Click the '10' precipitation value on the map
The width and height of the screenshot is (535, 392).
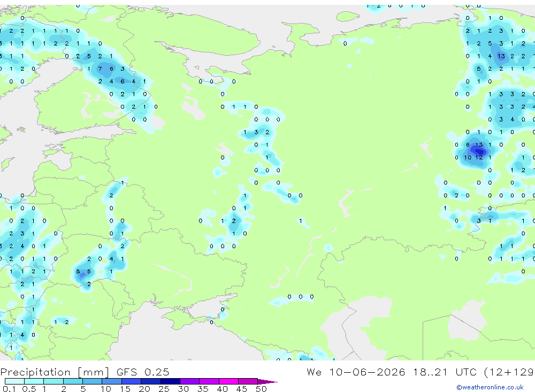pos(468,157)
